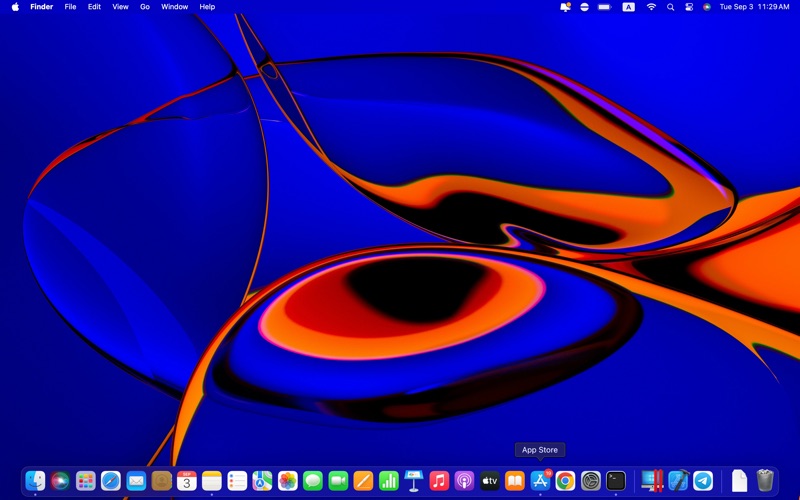Open Control Center in the menu bar
The height and width of the screenshot is (500, 800).
point(689,7)
